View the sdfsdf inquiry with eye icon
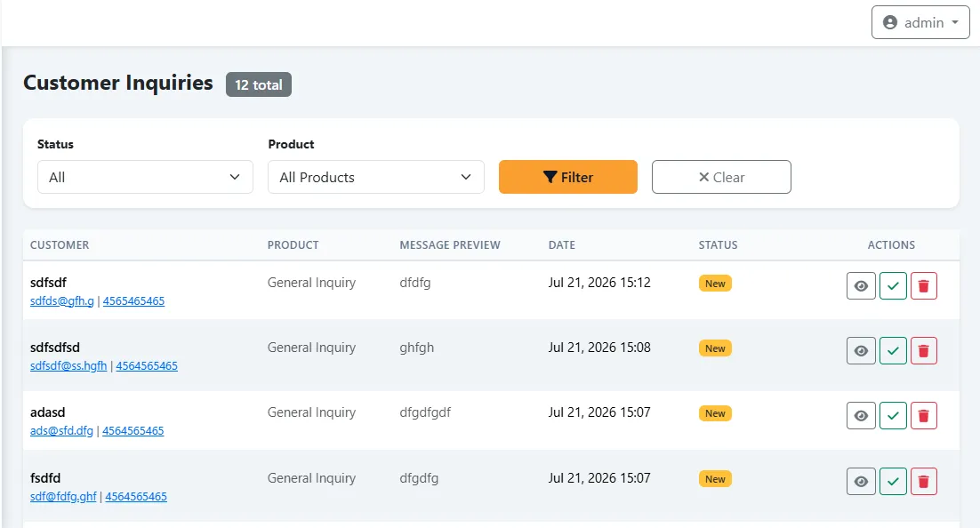Image resolution: width=980 pixels, height=528 pixels. click(861, 286)
